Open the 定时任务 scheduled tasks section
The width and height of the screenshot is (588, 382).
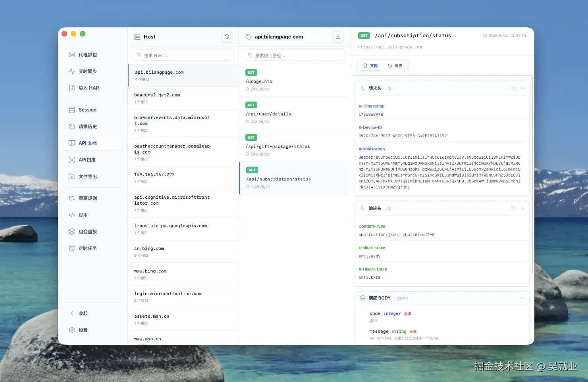(x=93, y=248)
